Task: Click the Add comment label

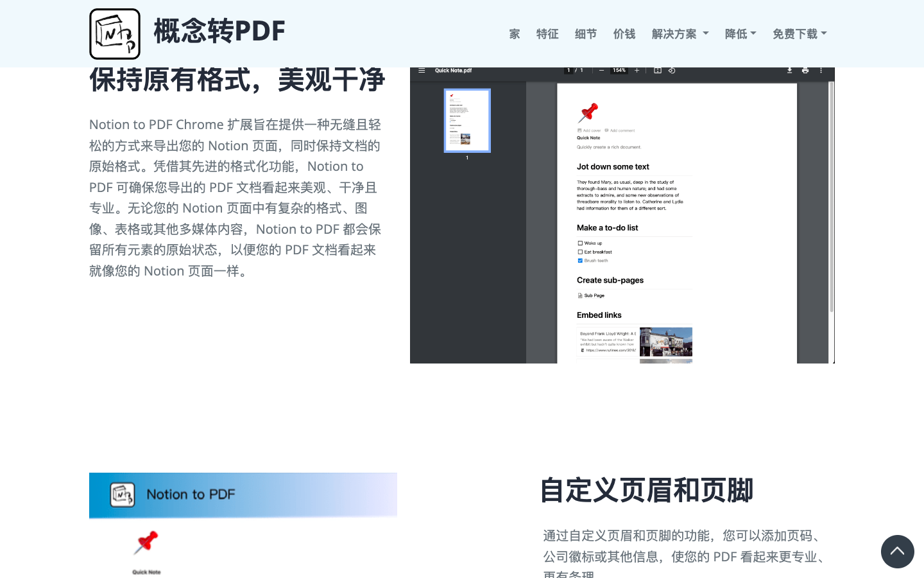Action: (x=622, y=130)
